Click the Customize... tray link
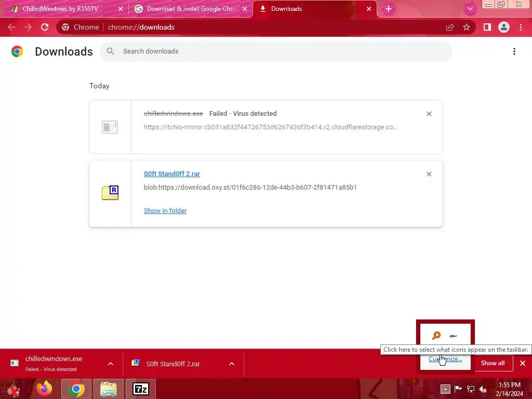Image resolution: width=532 pixels, height=399 pixels. 445,359
